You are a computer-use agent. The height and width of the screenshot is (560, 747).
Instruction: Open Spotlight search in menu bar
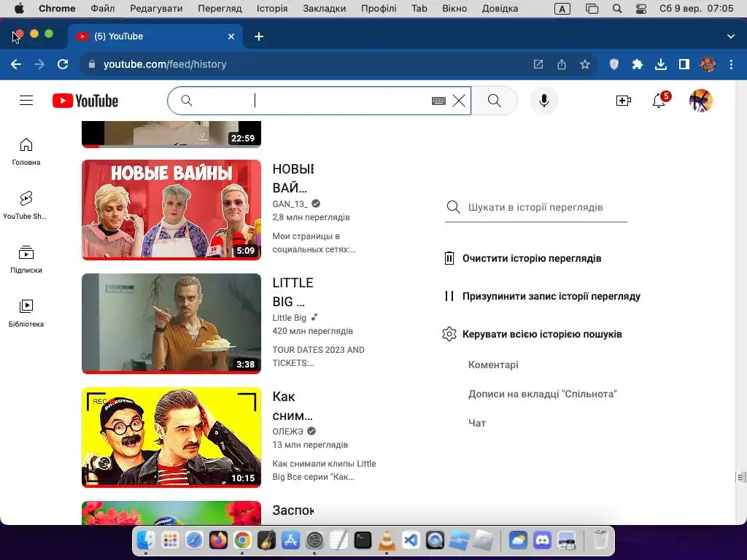tap(617, 9)
